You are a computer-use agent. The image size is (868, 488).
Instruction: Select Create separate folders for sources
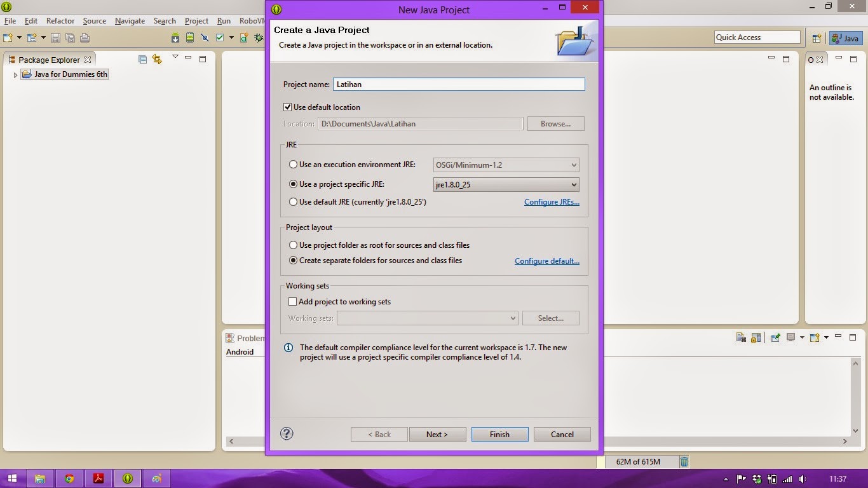tap(293, 261)
